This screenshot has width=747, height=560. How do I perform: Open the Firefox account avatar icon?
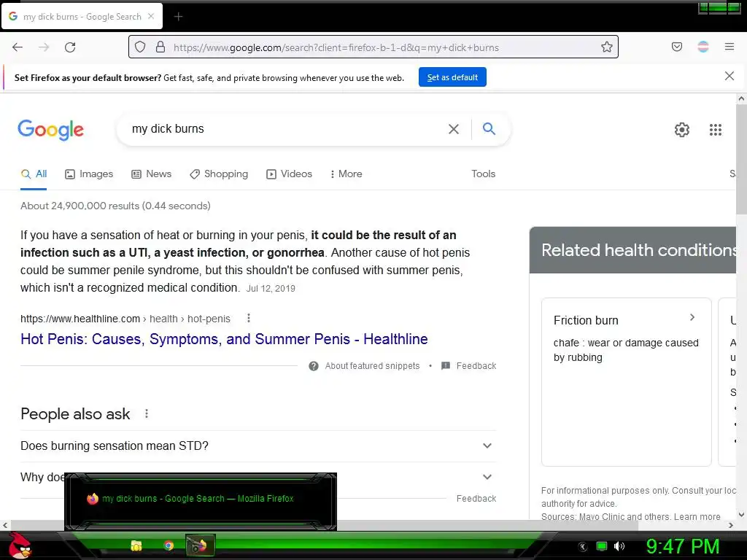(x=703, y=47)
